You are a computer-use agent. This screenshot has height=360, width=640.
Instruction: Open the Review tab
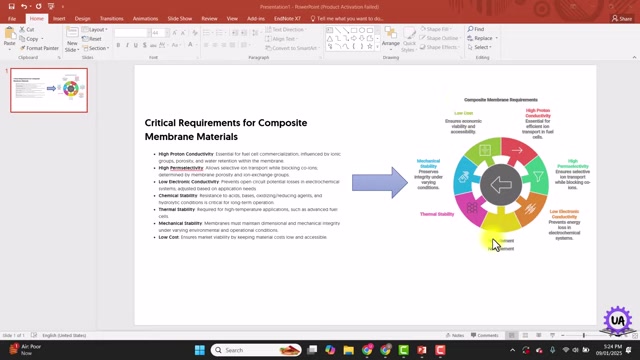(209, 19)
